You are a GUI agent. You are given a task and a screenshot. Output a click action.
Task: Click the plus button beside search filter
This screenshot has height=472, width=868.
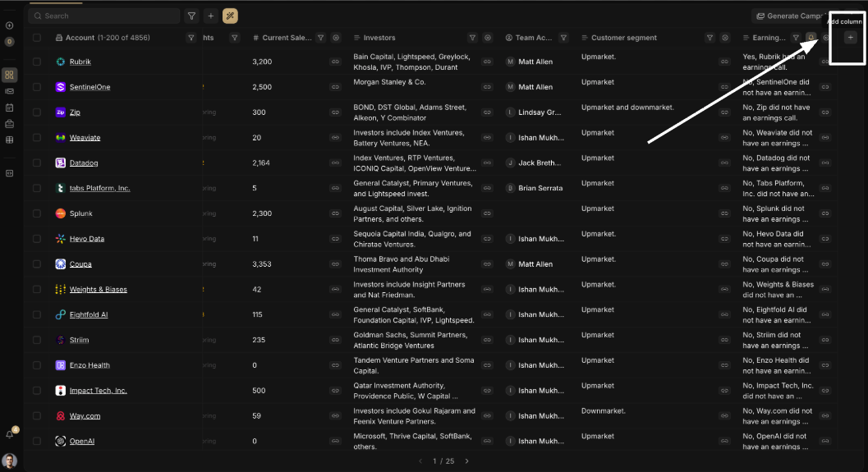point(211,16)
